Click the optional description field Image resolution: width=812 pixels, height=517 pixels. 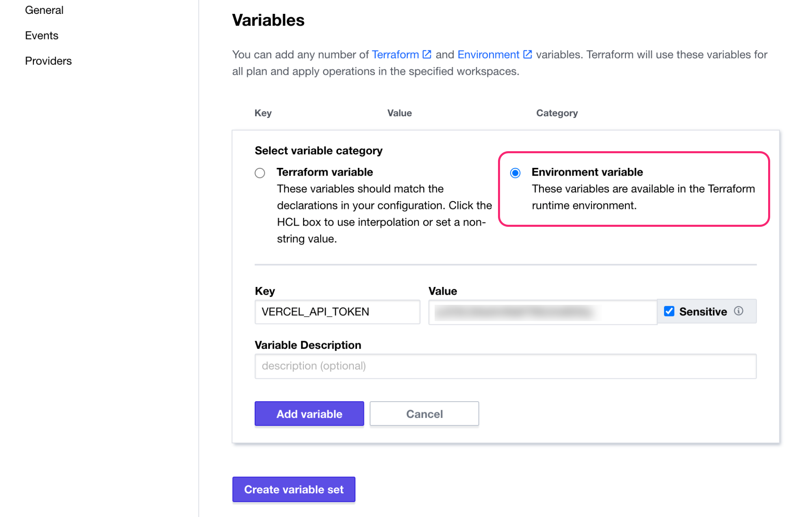click(505, 366)
